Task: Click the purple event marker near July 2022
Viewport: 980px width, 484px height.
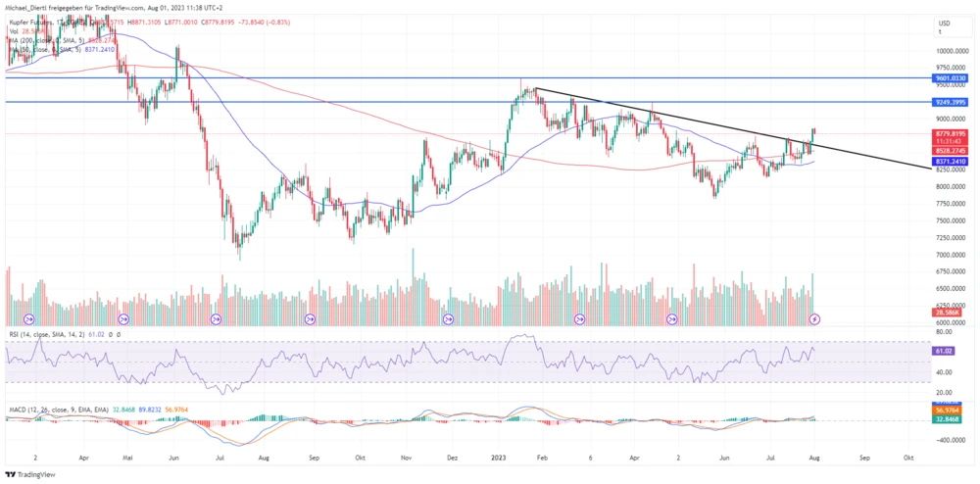Action: pyautogui.click(x=217, y=319)
